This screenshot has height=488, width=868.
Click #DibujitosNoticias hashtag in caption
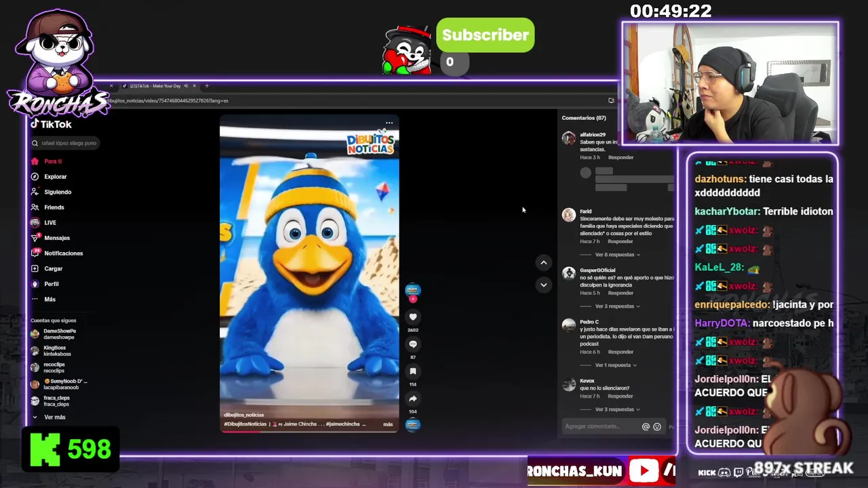245,424
